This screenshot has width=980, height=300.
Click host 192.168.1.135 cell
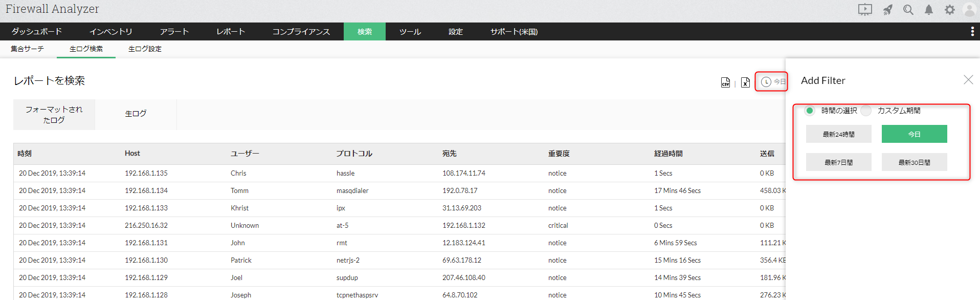pos(146,174)
